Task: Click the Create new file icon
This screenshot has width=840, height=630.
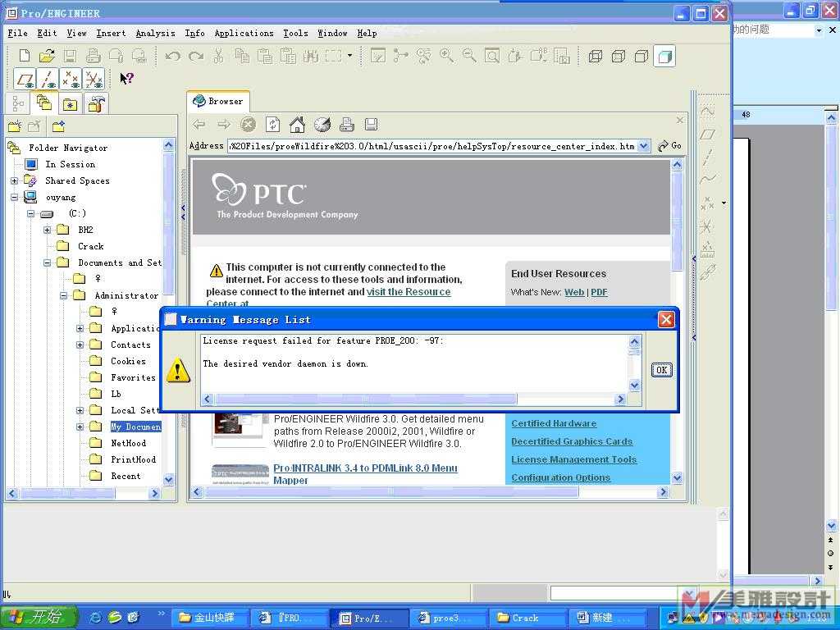Action: [24, 56]
